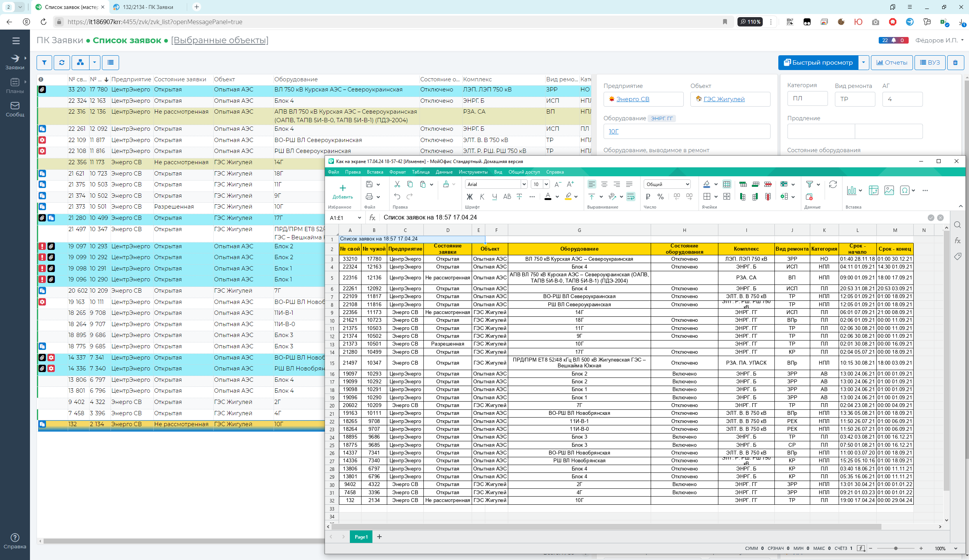The image size is (969, 560).
Task: Open the ГЭС Жигулей object link
Action: 724,99
